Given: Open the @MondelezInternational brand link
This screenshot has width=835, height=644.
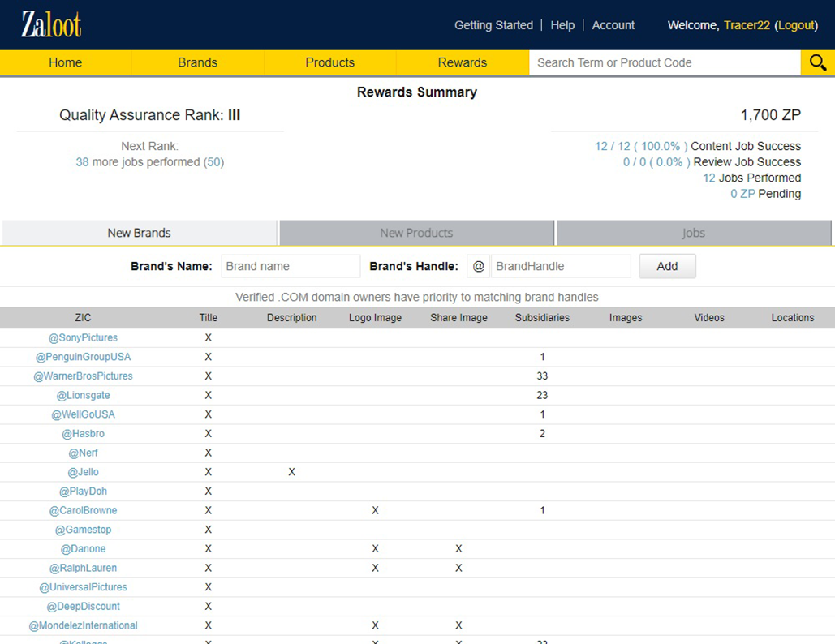Looking at the screenshot, I should click(x=83, y=625).
